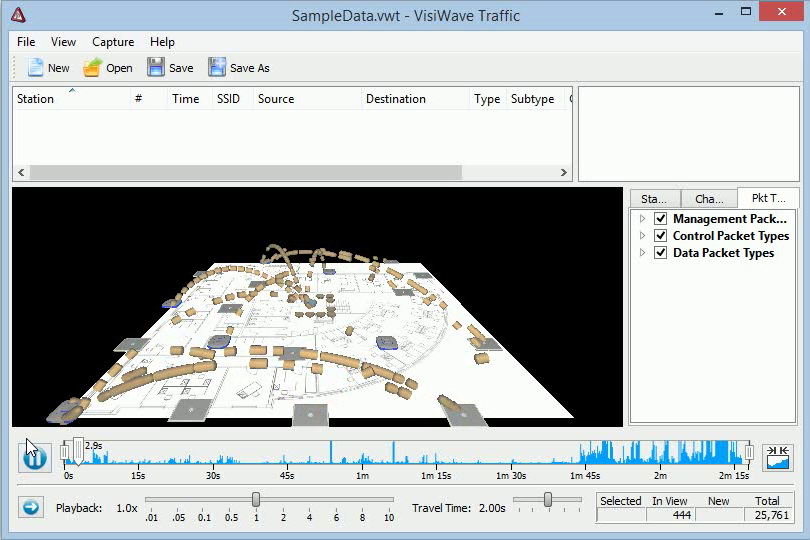
Task: Click the 10 tick on Playback speed scale
Action: pyautogui.click(x=389, y=517)
